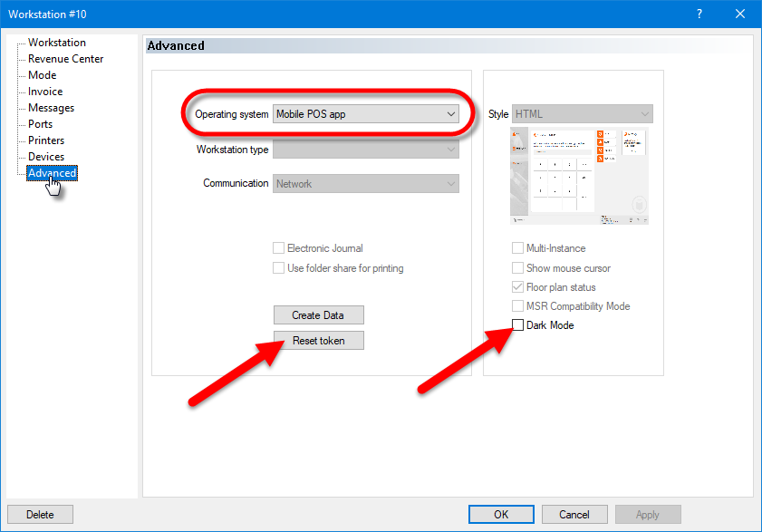
Task: Delete this workstation
Action: point(40,515)
